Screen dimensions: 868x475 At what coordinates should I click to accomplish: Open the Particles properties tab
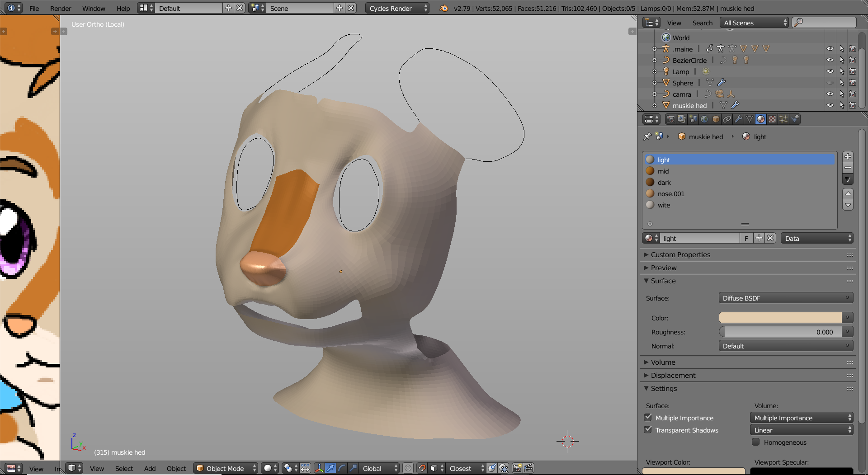[x=783, y=119]
